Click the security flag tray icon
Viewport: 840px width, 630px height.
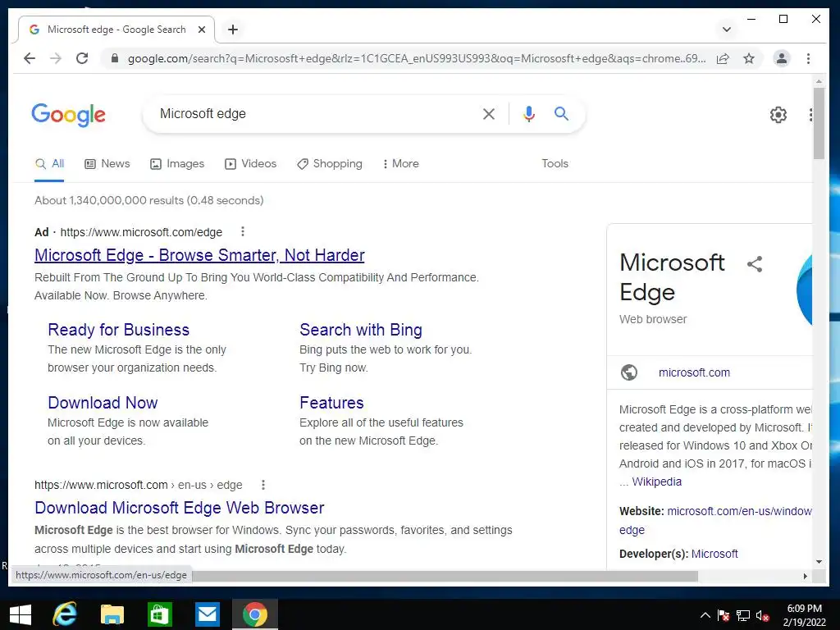724,615
